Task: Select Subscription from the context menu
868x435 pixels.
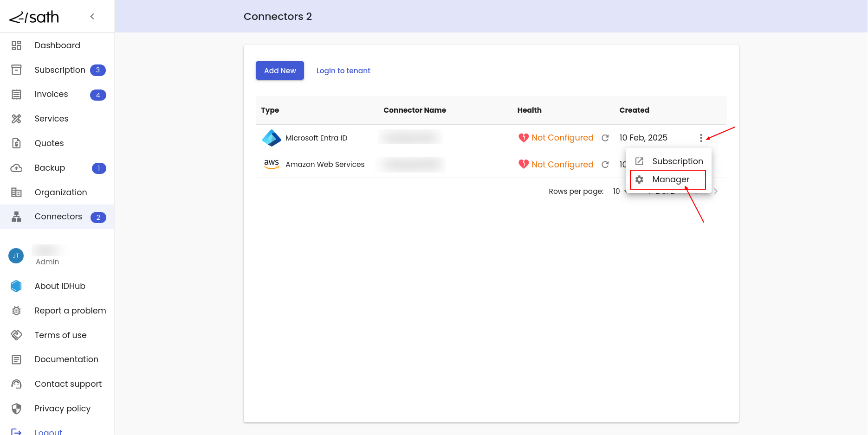Action: coord(677,161)
